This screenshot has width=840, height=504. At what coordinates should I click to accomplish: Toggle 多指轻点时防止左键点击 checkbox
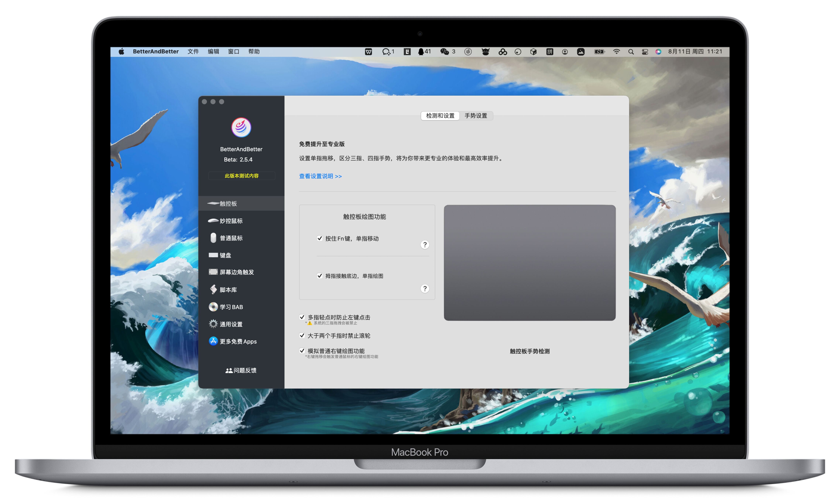[x=302, y=317]
